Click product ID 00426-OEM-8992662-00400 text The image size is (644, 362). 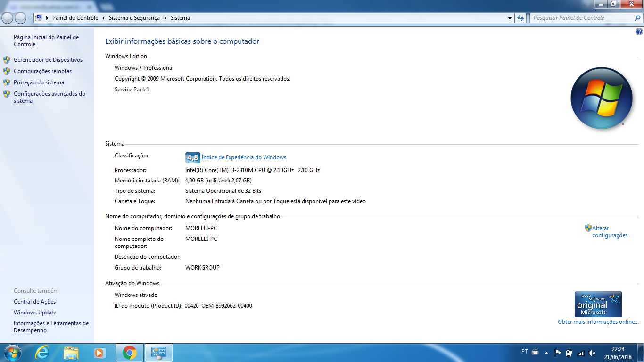point(218,306)
